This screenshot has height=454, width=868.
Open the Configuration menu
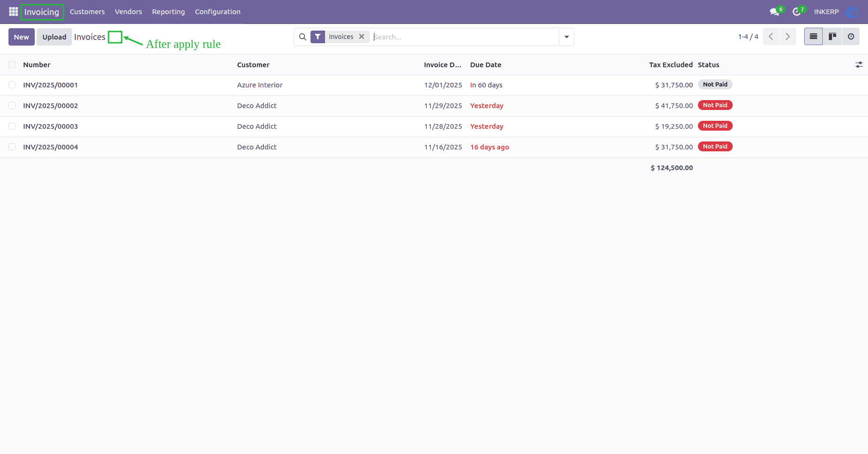218,12
